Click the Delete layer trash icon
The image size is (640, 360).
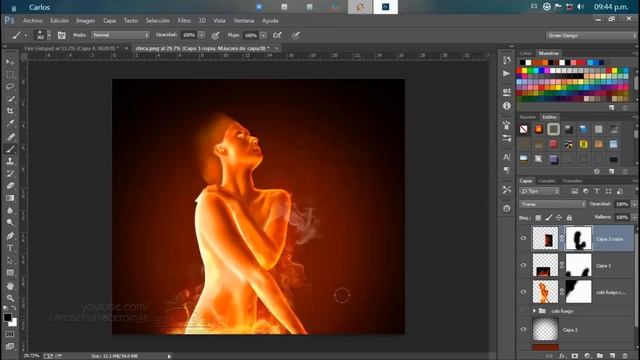(625, 356)
